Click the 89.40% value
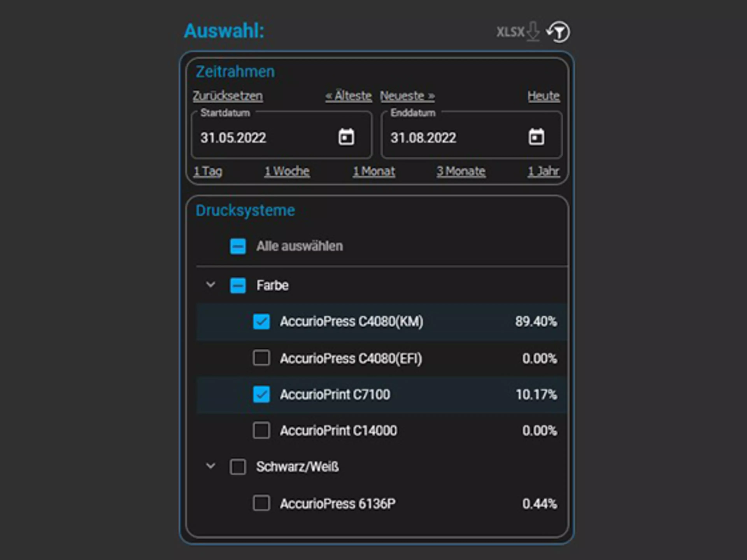747x560 pixels. [x=536, y=321]
